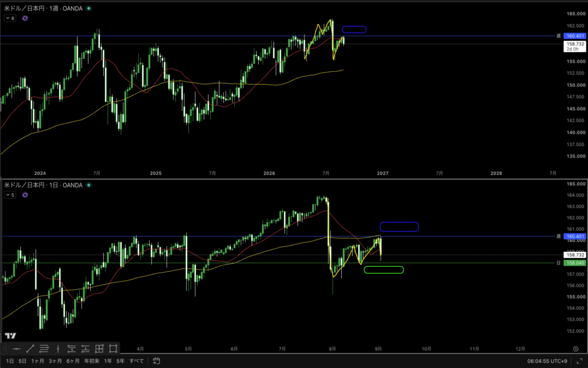Open the UTC+9 timezone menu
Viewport: 588px width, 368px height.
tap(547, 361)
